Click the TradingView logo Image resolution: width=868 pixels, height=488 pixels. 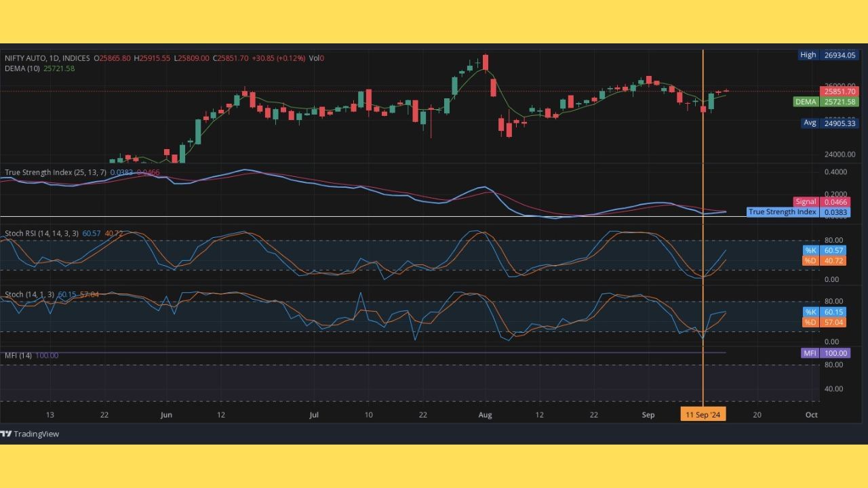click(x=30, y=434)
